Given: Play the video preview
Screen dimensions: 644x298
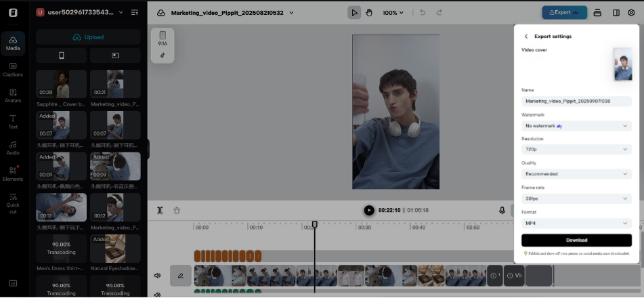Looking at the screenshot, I should [x=368, y=210].
